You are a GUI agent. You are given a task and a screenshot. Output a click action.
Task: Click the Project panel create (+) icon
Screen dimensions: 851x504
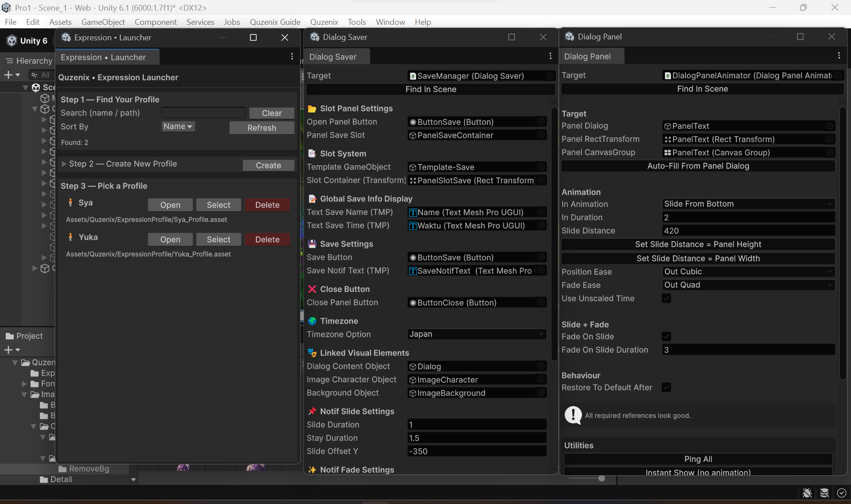pos(9,350)
